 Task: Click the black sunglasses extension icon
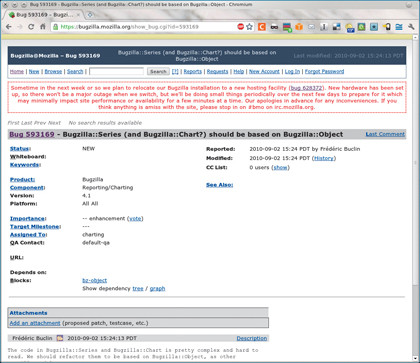click(x=274, y=27)
